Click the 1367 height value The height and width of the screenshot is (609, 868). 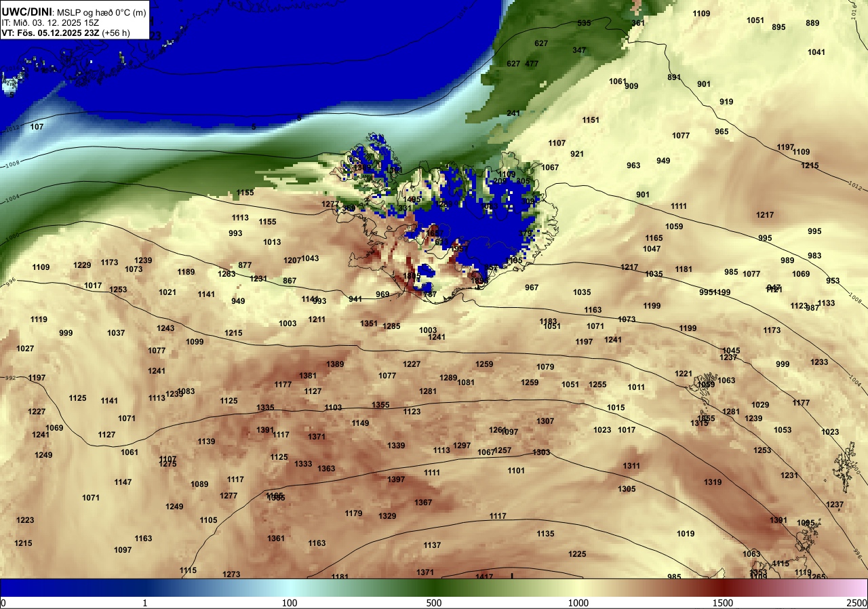(x=423, y=503)
